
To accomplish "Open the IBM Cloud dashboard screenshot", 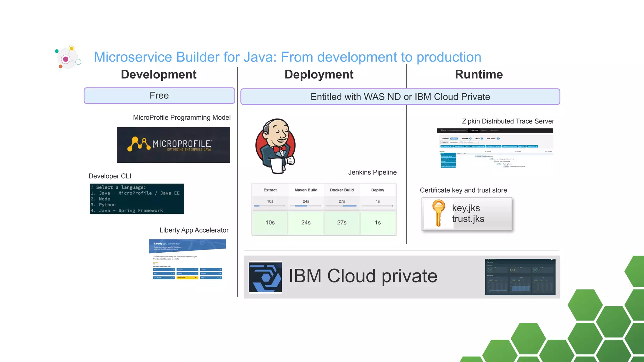I will point(520,277).
